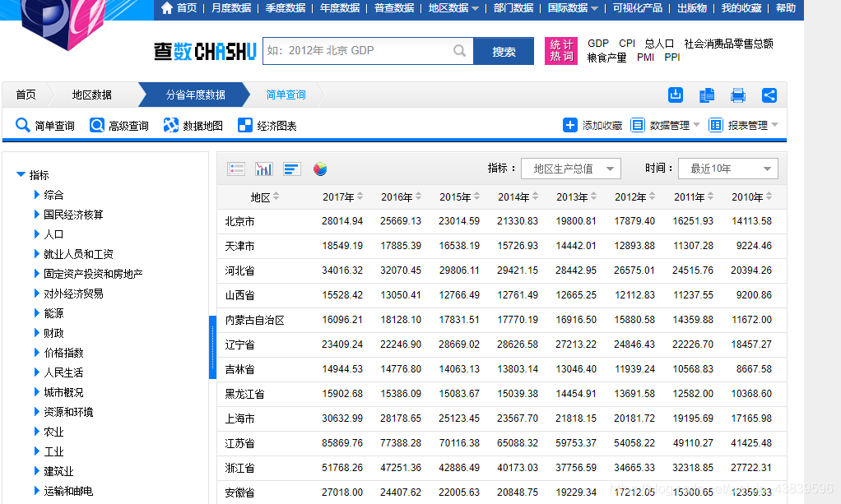Expand the 就业人员和工资 tree node
Screen dimensions: 841x504
(x=37, y=253)
